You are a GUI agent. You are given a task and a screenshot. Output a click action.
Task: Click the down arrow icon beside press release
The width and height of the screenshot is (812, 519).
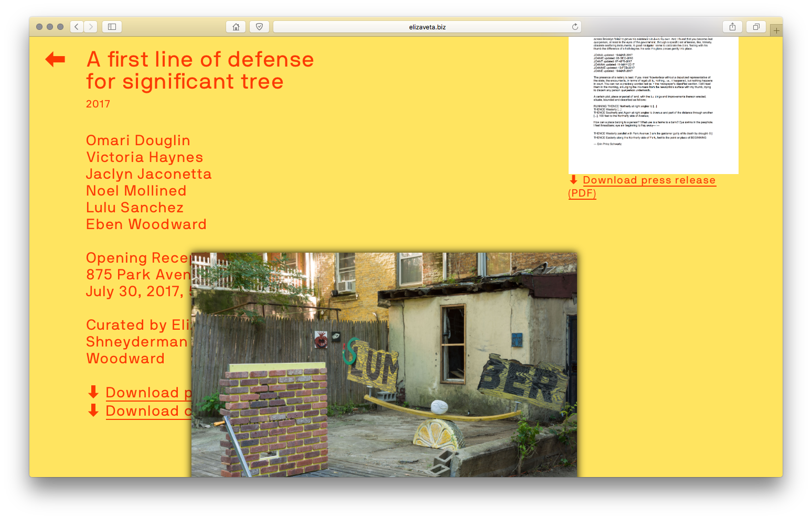click(x=573, y=180)
